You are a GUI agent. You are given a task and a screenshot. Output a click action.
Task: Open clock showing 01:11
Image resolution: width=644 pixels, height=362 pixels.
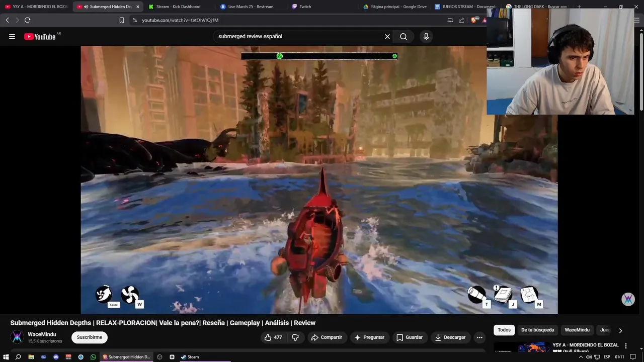(x=619, y=357)
